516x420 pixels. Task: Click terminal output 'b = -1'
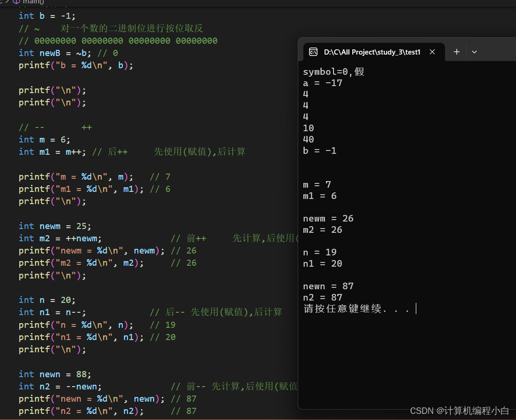click(320, 151)
